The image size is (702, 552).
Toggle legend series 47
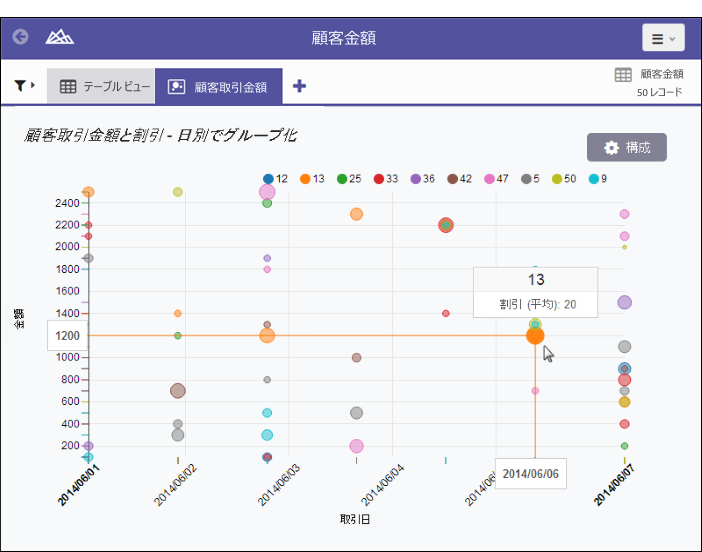pos(490,179)
